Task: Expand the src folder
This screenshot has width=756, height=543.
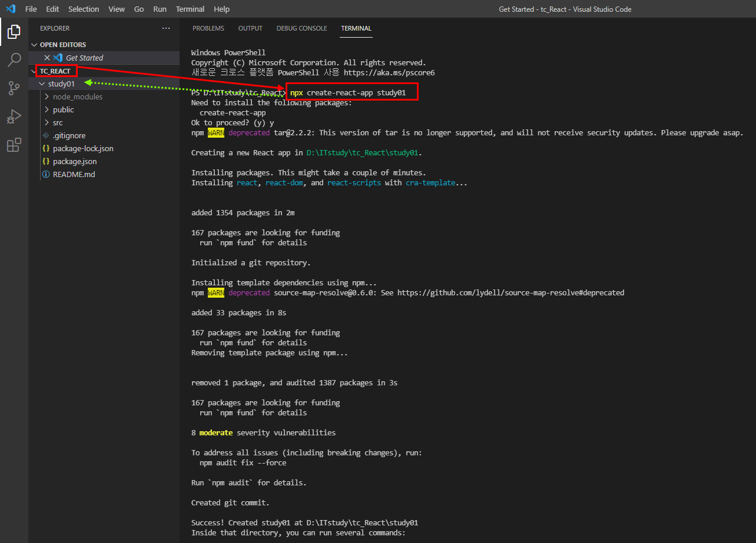Action: (104, 122)
